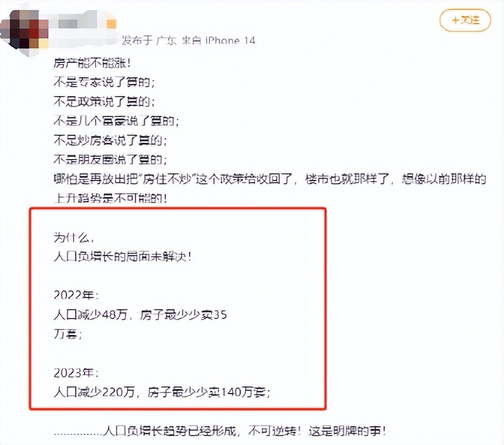Click the line 上升趋势是不可能的!
The height and width of the screenshot is (445, 504).
(111, 198)
